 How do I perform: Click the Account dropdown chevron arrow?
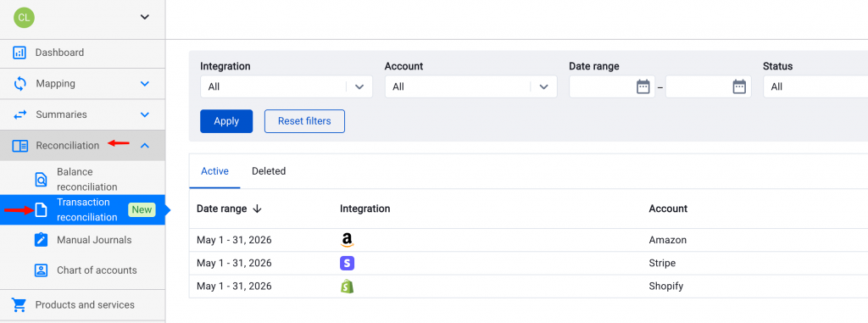tap(543, 87)
